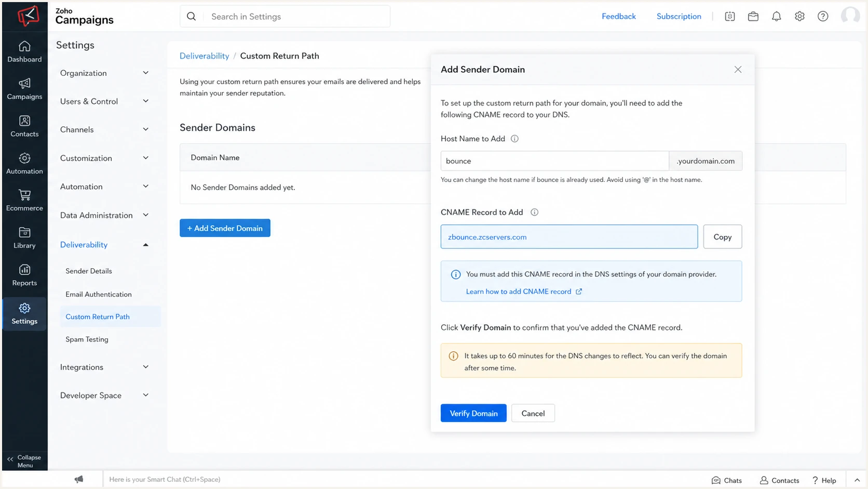Screen dimensions: 868x489
Task: Open Email Authentication submenu item
Action: tap(99, 294)
